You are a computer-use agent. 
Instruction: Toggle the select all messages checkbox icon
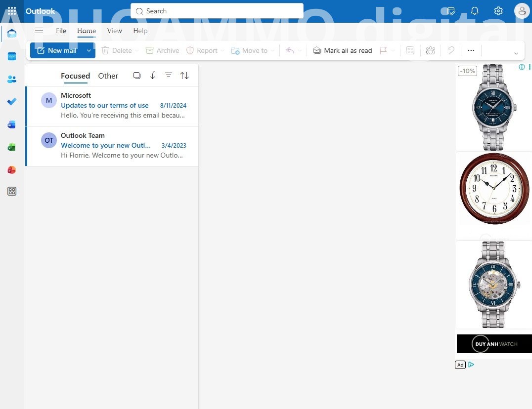pos(137,76)
